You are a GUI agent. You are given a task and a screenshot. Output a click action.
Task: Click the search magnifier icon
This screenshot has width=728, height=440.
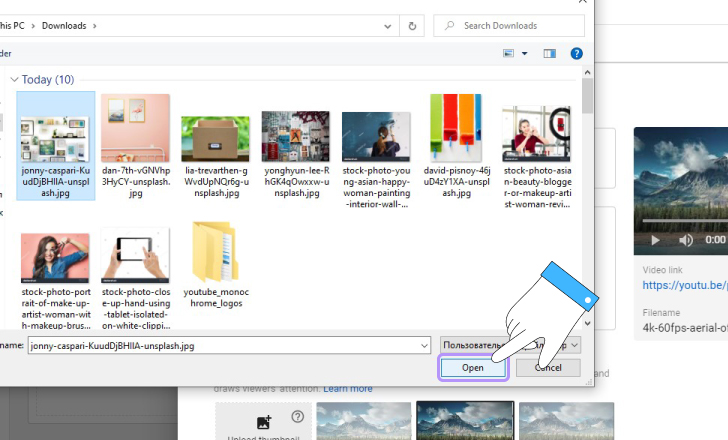point(449,26)
